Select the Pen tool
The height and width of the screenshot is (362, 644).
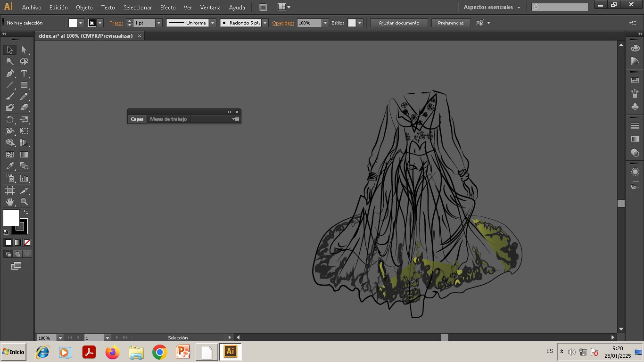tap(9, 74)
